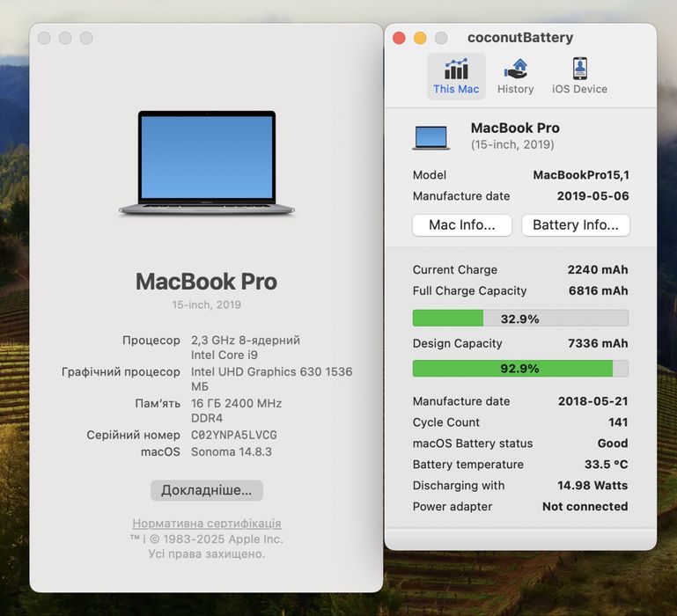
Task: Click the MacBook Pro heading in About window
Action: (206, 282)
